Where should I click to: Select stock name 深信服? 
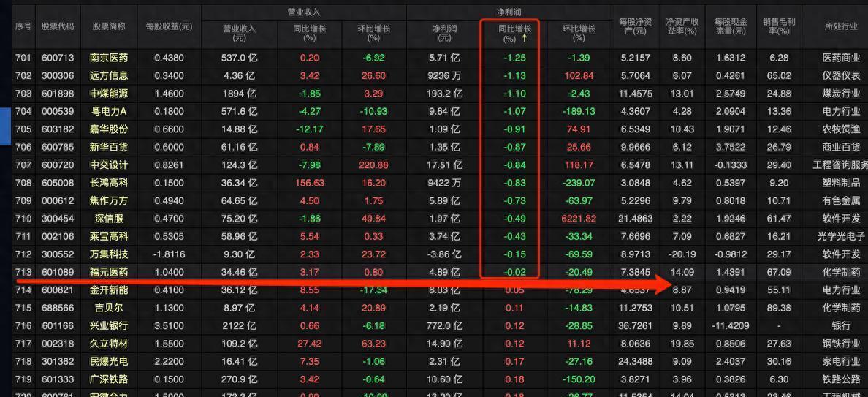pos(108,219)
